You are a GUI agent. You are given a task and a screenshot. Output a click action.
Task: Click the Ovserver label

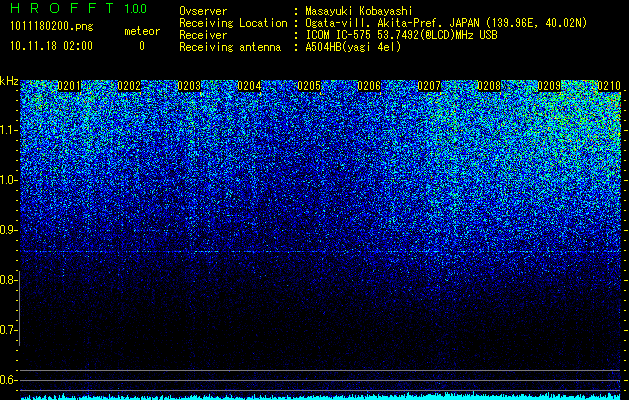(x=203, y=11)
